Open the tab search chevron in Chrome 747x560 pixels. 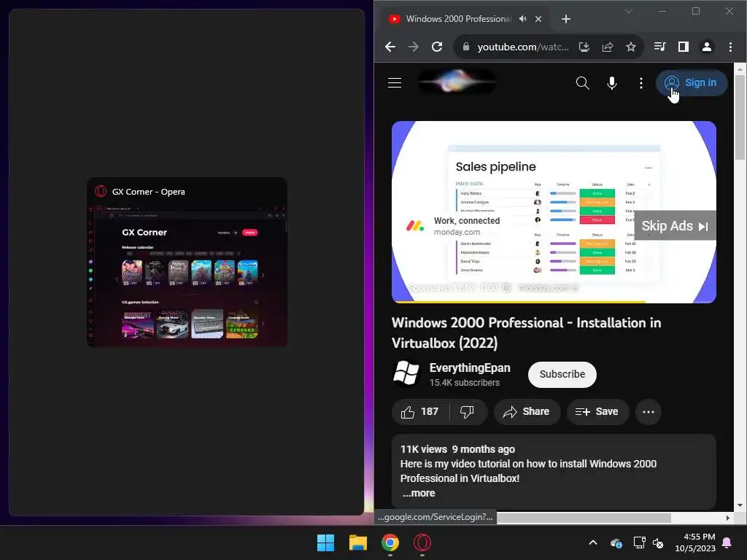(x=629, y=11)
